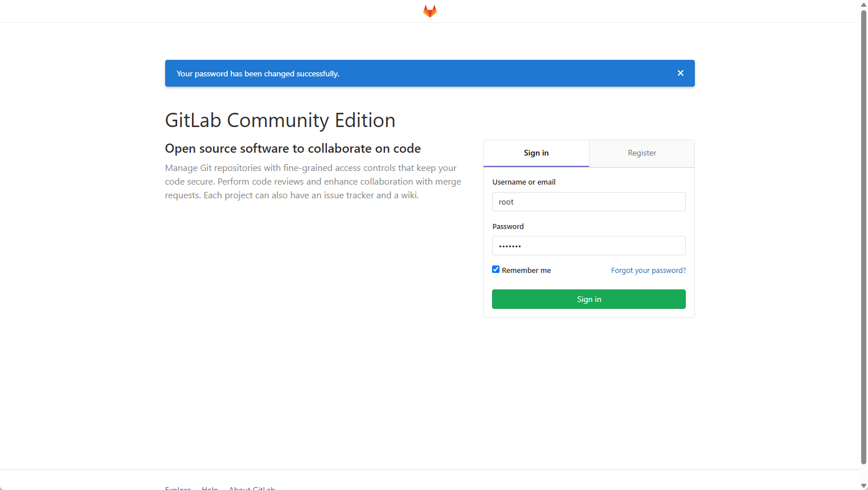Open the Forgot your password link
This screenshot has width=868, height=490.
648,271
